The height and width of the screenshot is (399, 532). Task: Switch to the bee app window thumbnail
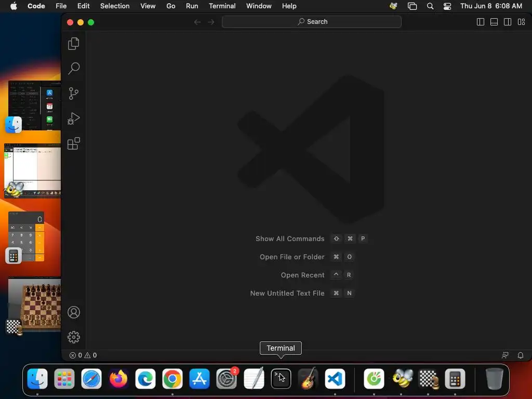click(x=33, y=170)
